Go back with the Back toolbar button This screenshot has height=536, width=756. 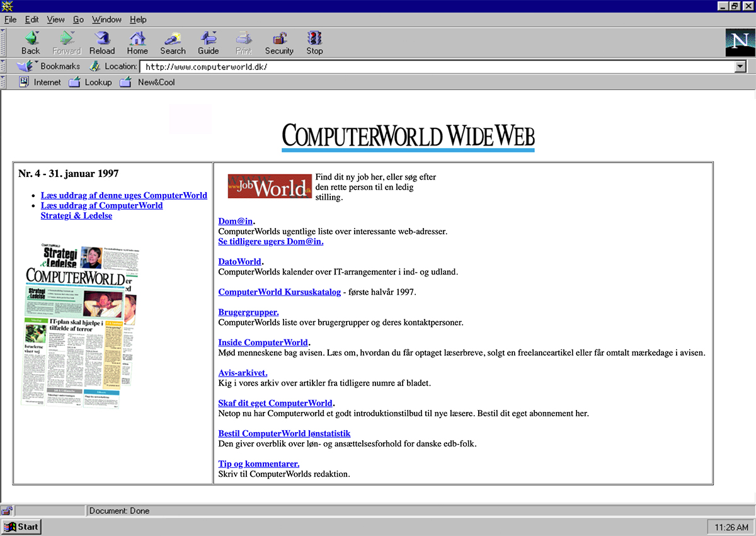tap(30, 43)
